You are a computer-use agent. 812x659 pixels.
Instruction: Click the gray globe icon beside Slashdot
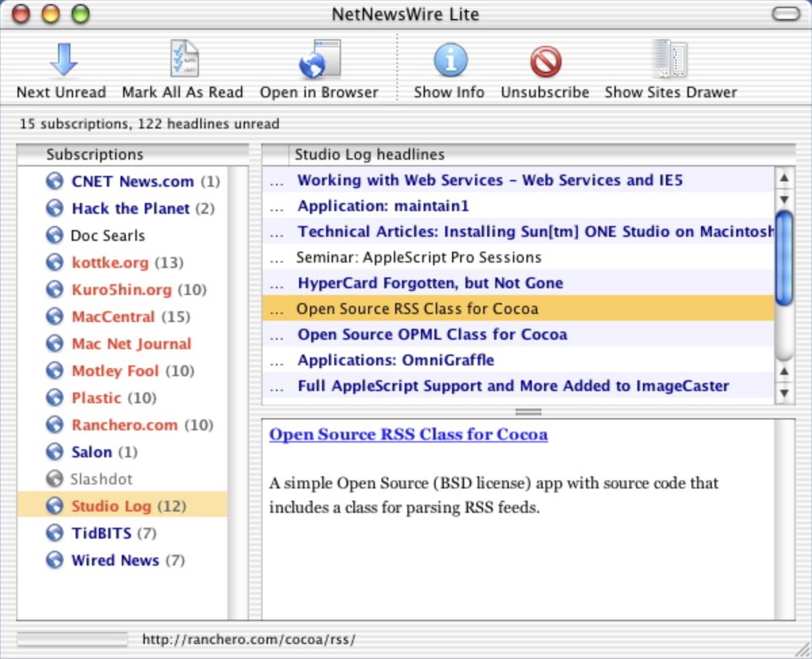[x=54, y=479]
